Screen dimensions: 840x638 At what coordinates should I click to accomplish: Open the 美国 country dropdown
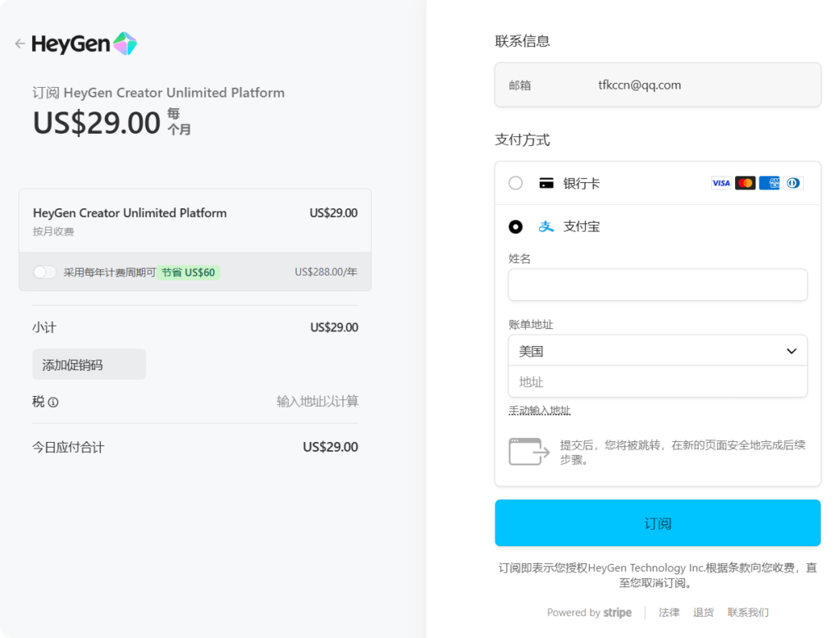(658, 351)
